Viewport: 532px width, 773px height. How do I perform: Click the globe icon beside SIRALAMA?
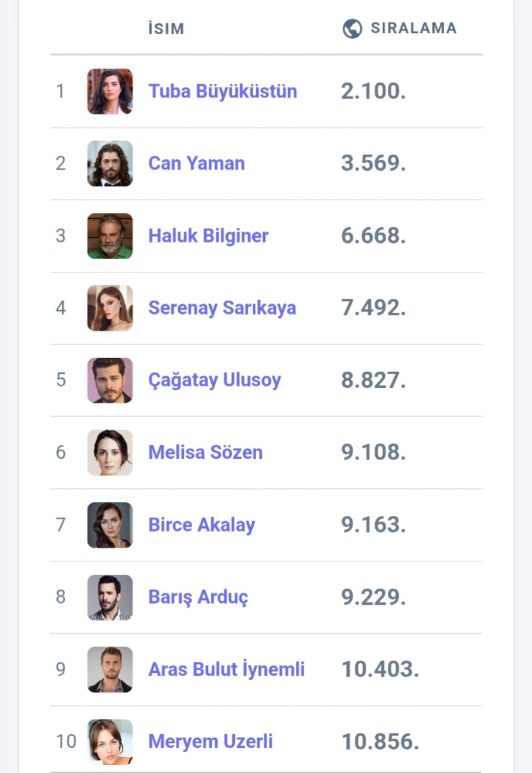[x=352, y=29]
